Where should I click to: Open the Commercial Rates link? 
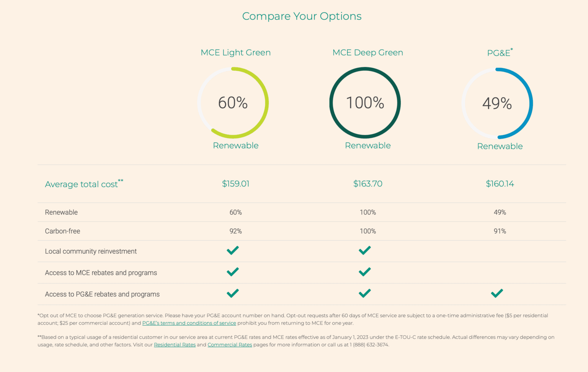pyautogui.click(x=230, y=345)
